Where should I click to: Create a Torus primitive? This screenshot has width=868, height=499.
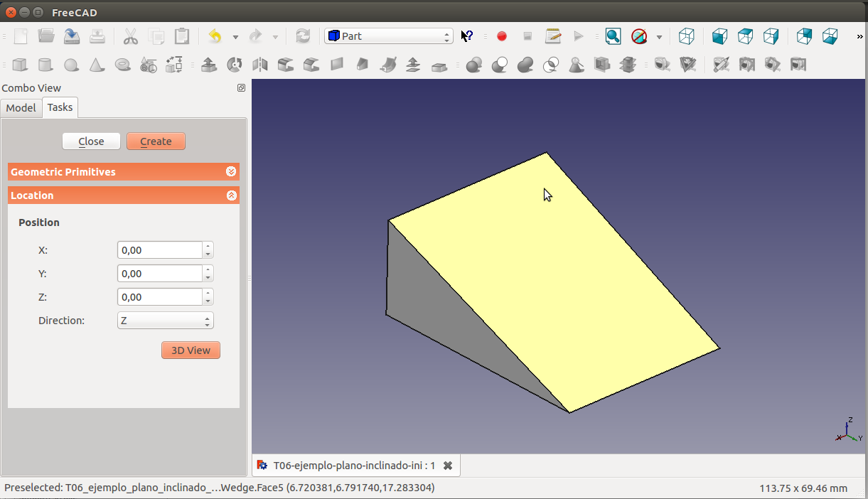coord(123,65)
